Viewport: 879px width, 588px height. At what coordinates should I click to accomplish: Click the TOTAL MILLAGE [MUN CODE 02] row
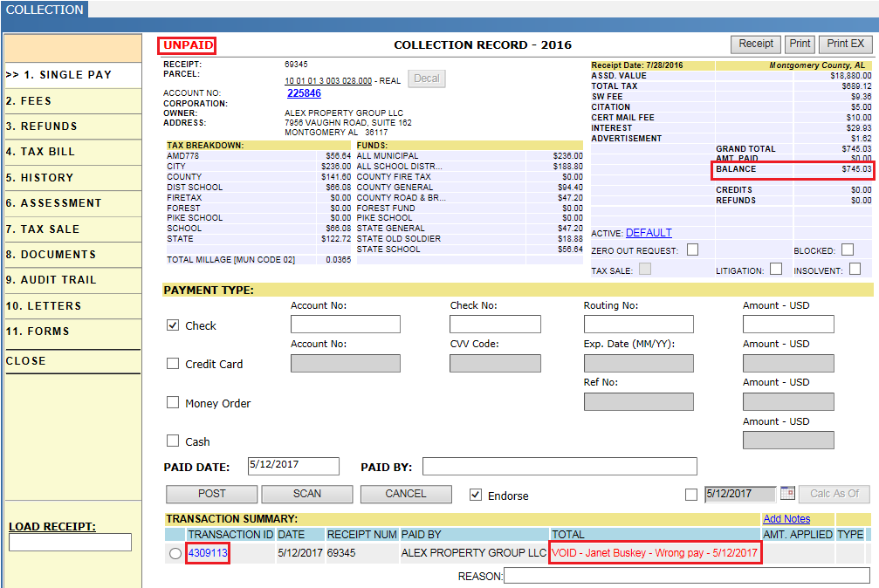point(258,260)
